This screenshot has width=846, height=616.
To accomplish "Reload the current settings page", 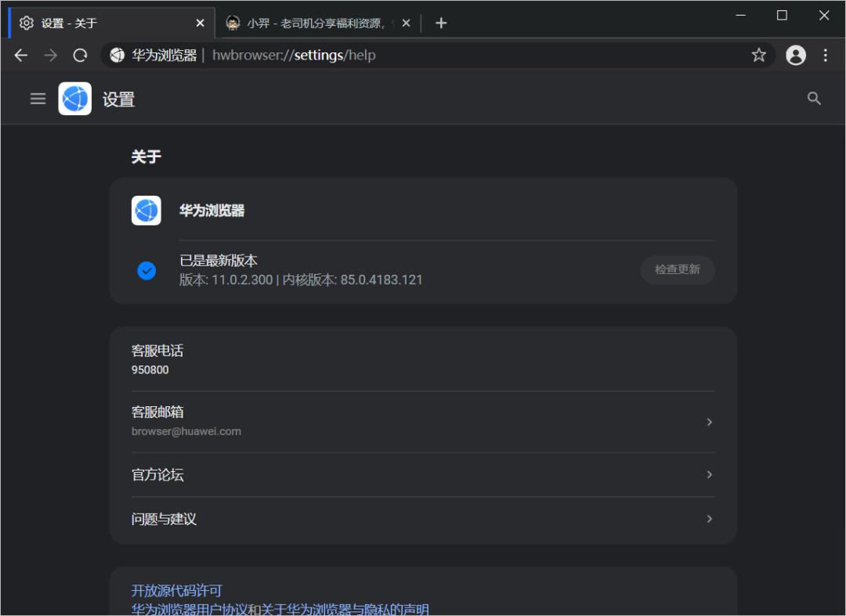I will pos(78,55).
